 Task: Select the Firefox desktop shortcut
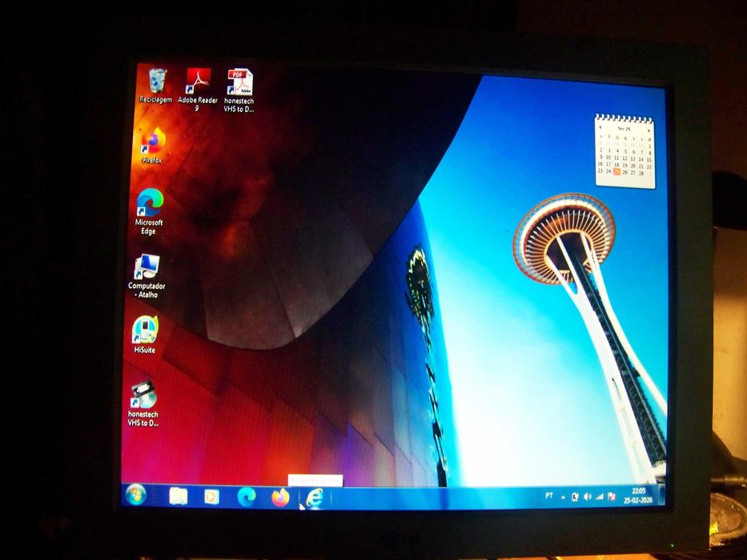coord(152,145)
